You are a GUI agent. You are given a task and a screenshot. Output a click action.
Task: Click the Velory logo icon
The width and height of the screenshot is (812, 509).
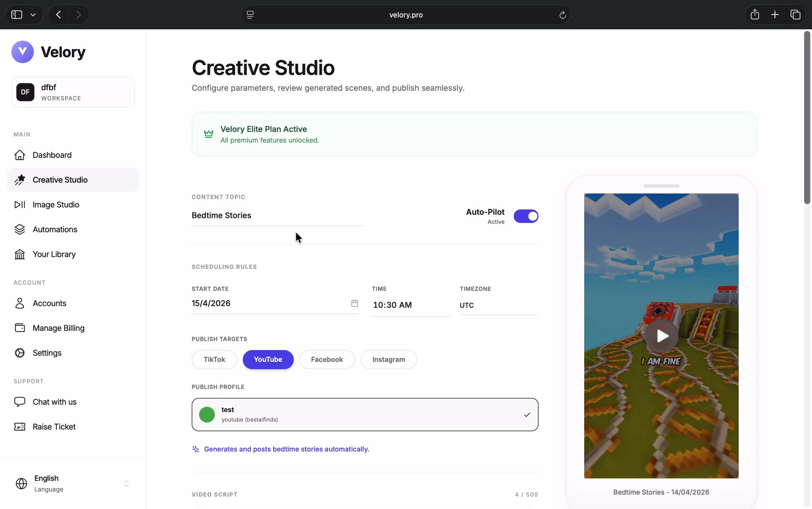(x=23, y=52)
